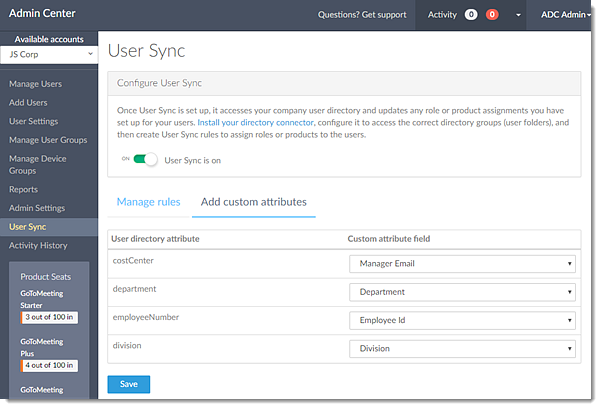Click GoToMeeting Starter seats usage bar
Screen dimensions: 600x409
click(49, 317)
